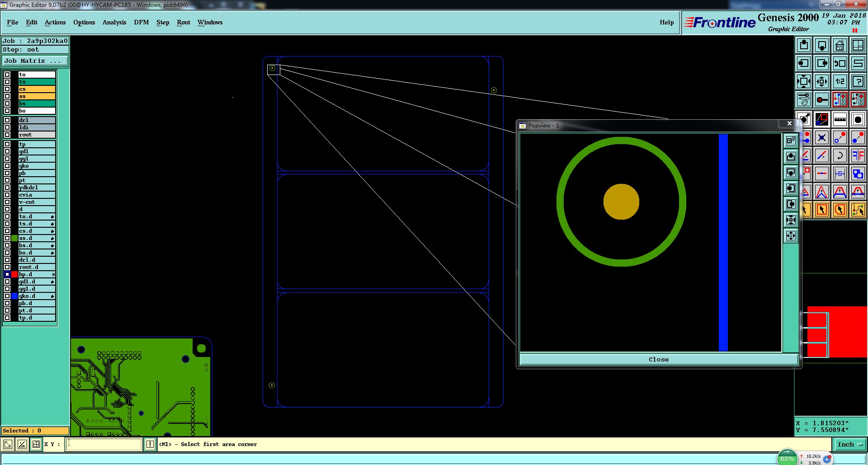The width and height of the screenshot is (868, 465).
Task: Select the rout.d layer name
Action: (37, 267)
